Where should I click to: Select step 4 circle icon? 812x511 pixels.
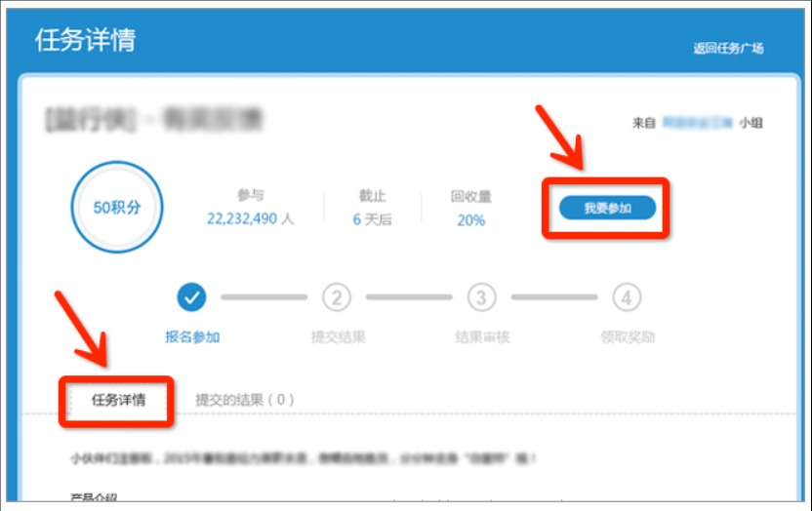tap(627, 297)
